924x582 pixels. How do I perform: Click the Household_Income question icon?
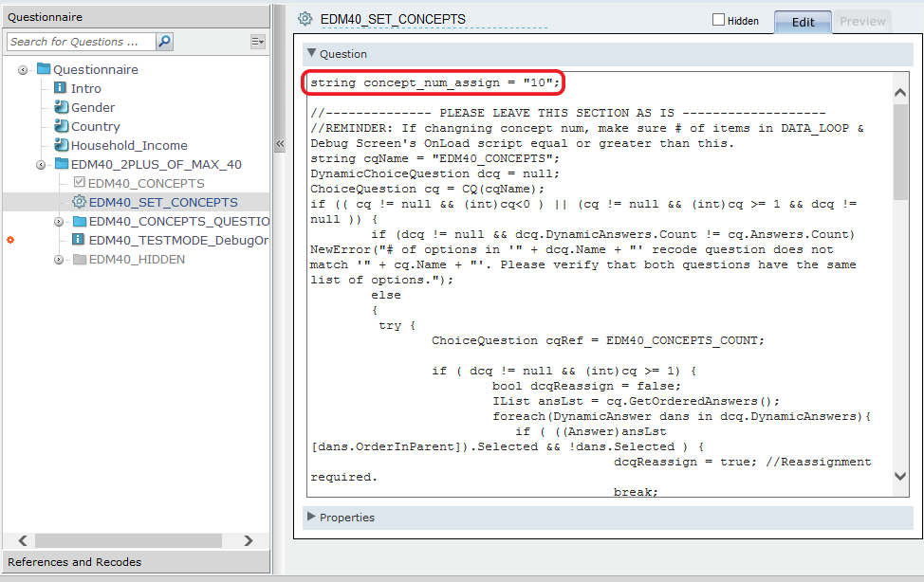[x=62, y=145]
